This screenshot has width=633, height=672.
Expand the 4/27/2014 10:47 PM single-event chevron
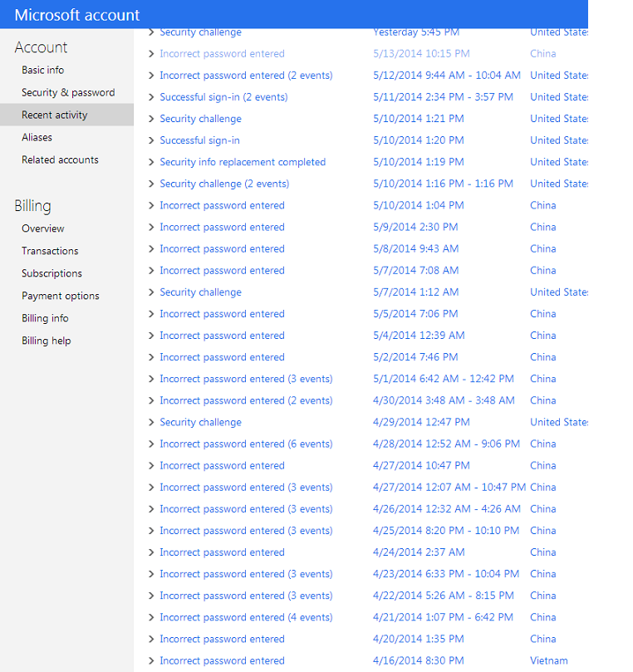coord(151,466)
